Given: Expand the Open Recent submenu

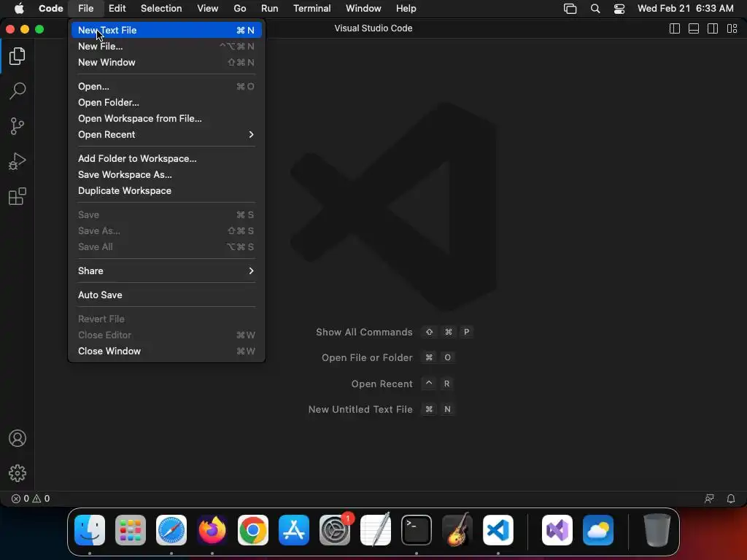Looking at the screenshot, I should tap(166, 135).
